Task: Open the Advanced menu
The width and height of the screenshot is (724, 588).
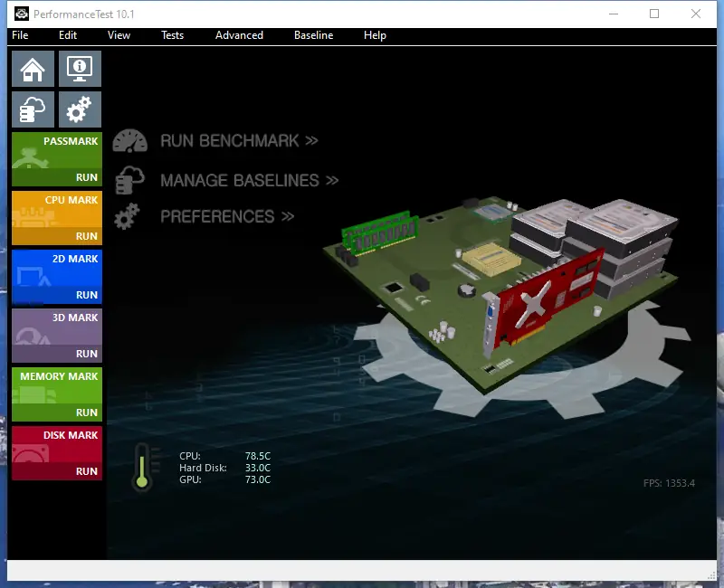Action: (239, 35)
